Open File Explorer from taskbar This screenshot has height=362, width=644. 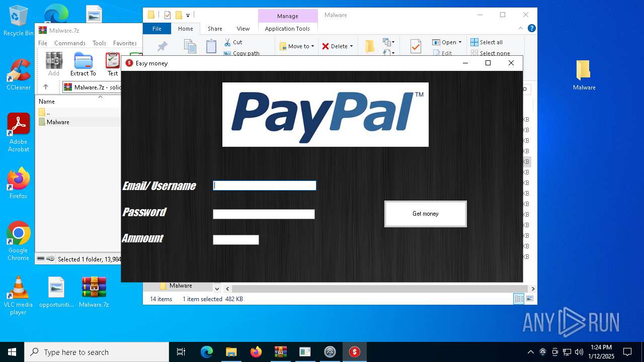pyautogui.click(x=231, y=352)
